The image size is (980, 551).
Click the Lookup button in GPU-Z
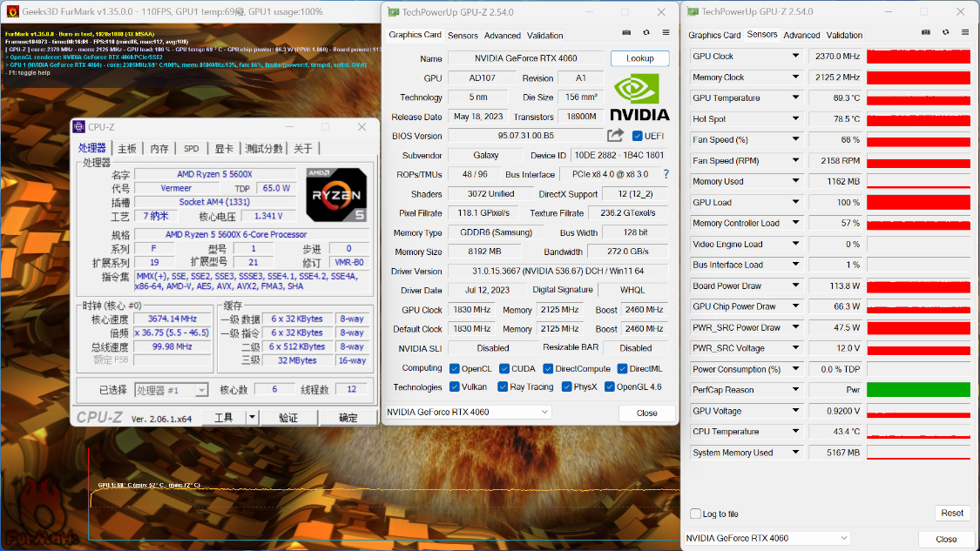coord(640,58)
